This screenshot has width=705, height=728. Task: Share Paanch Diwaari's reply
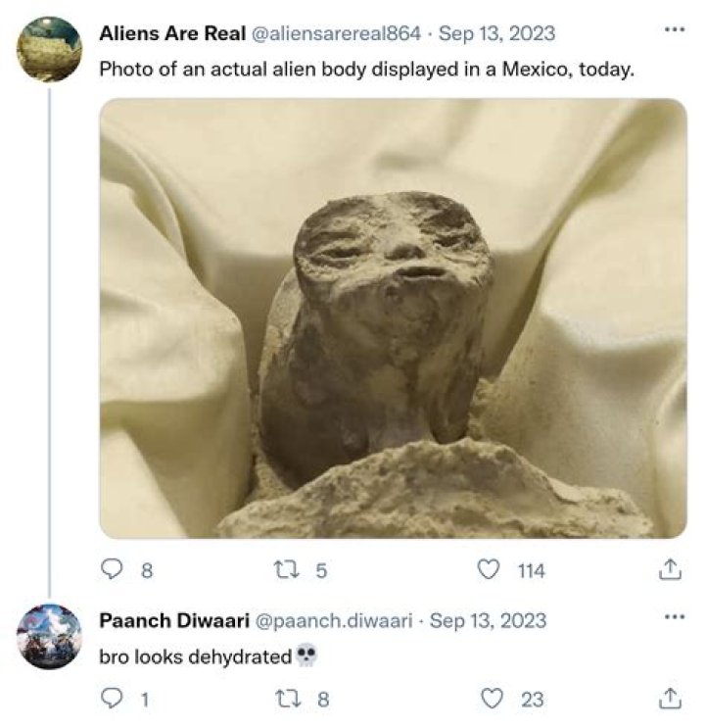tap(671, 699)
